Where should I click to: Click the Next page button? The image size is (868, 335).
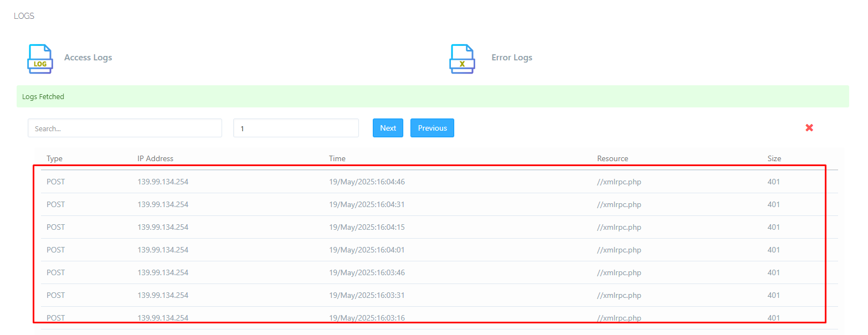pyautogui.click(x=388, y=128)
